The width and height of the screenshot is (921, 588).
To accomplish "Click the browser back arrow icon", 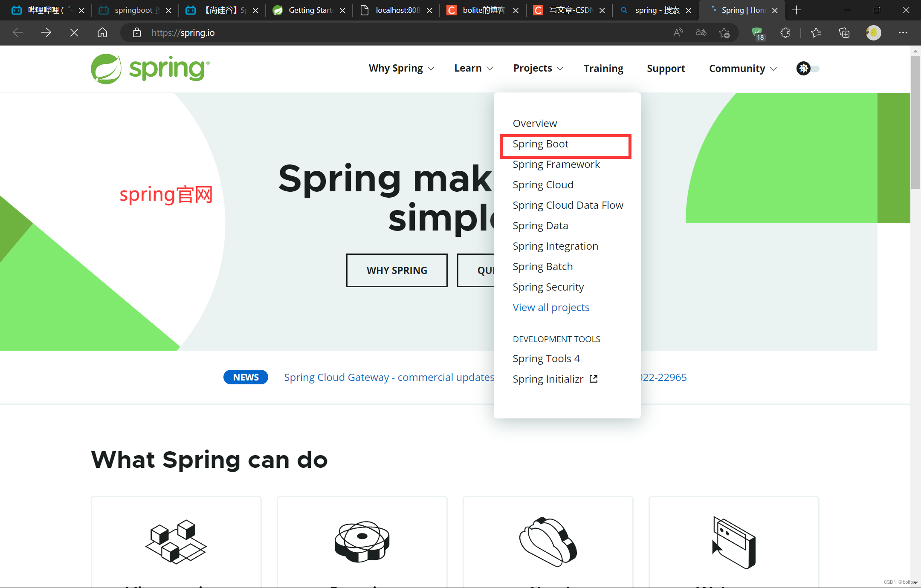I will pos(17,32).
